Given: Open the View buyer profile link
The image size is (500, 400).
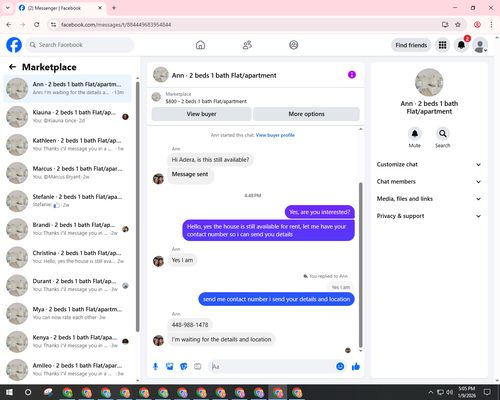Looking at the screenshot, I should 275,135.
